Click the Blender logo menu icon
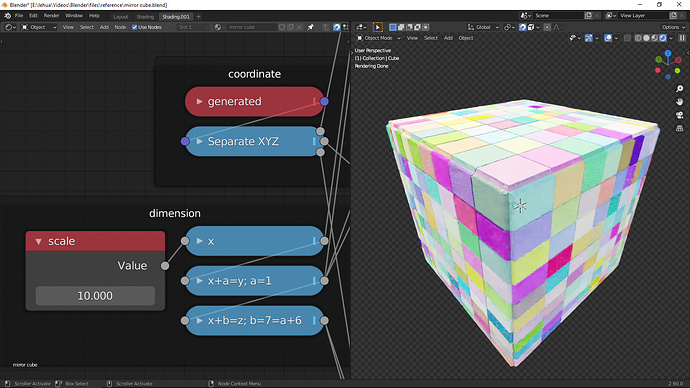 pos(7,16)
